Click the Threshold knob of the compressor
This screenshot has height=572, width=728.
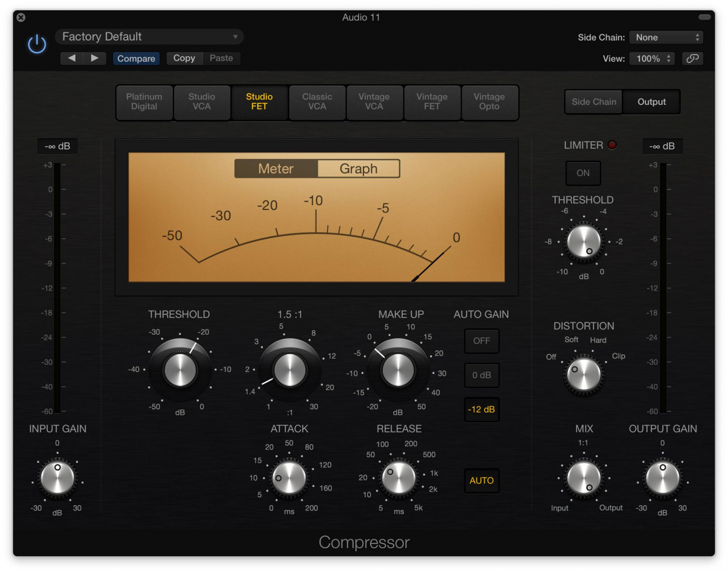pos(180,369)
